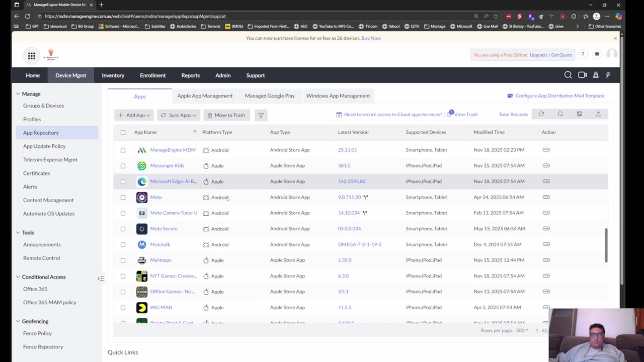Click the app list vertical scrollbar thumb
644x362 pixels.
[606, 245]
